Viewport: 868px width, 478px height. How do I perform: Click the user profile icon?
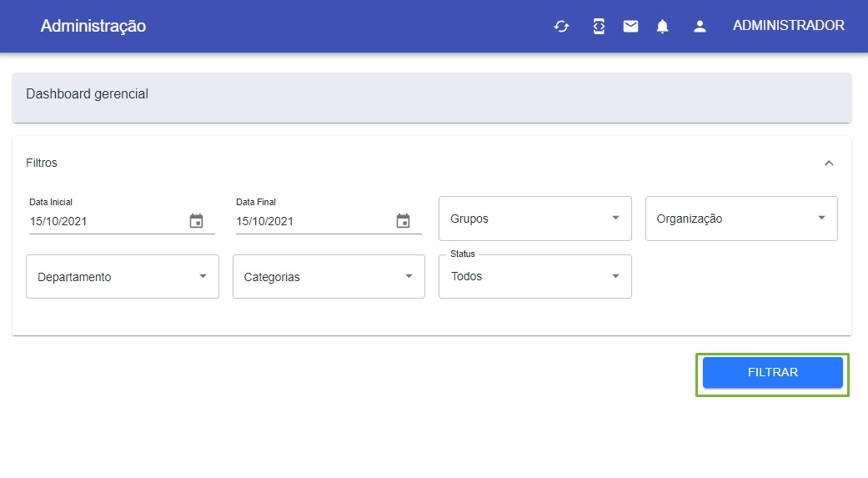coord(700,26)
